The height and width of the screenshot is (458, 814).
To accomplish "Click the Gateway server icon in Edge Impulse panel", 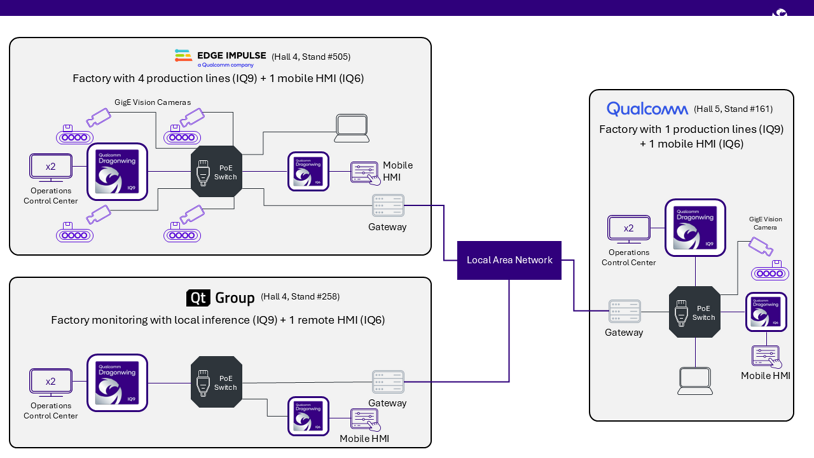I will (x=388, y=206).
